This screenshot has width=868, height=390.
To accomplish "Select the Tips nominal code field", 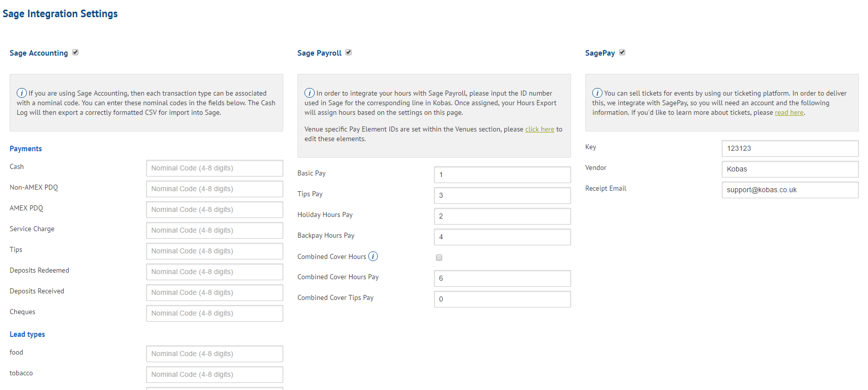I will point(214,251).
